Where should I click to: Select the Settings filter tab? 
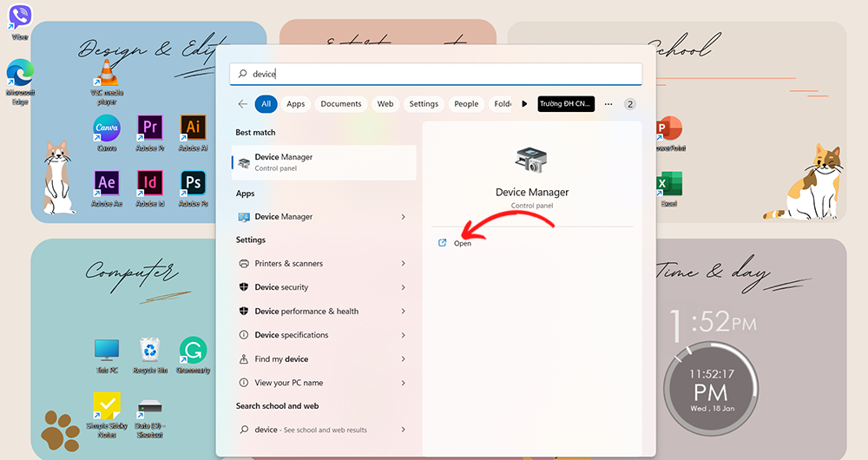(424, 104)
